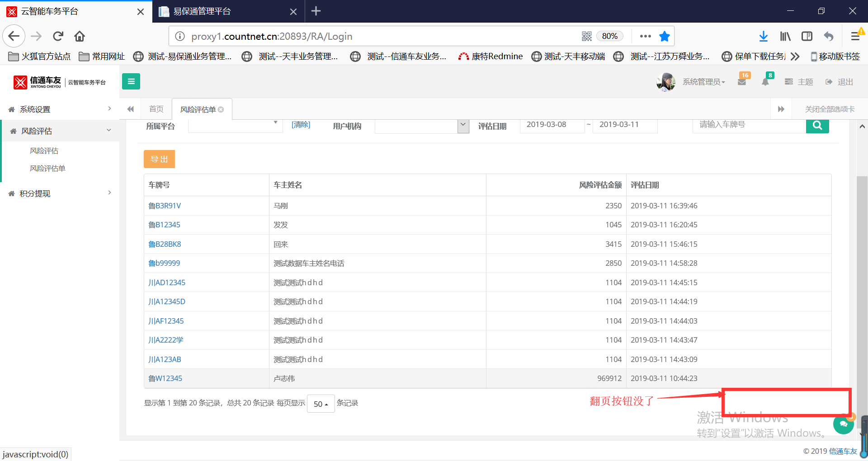Viewport: 868px width, 461px height.
Task: Expand the 系统设置 sidebar menu
Action: click(x=59, y=109)
